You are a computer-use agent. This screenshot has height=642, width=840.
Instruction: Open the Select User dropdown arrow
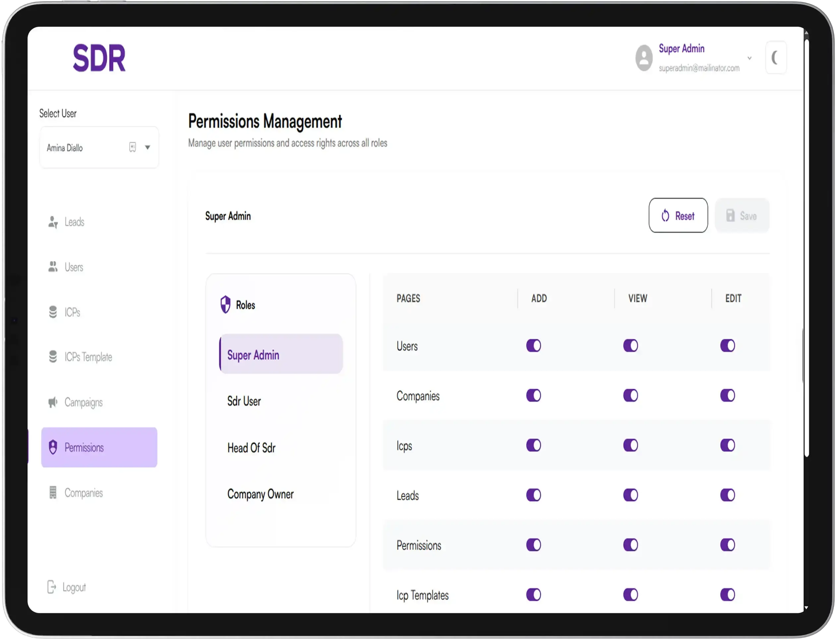click(x=148, y=148)
